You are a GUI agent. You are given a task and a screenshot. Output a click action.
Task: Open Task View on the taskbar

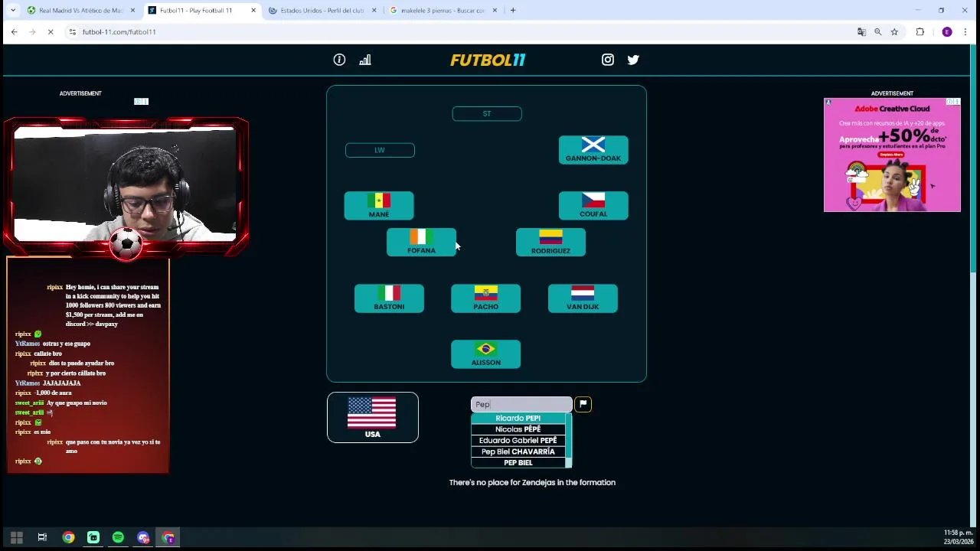42,537
